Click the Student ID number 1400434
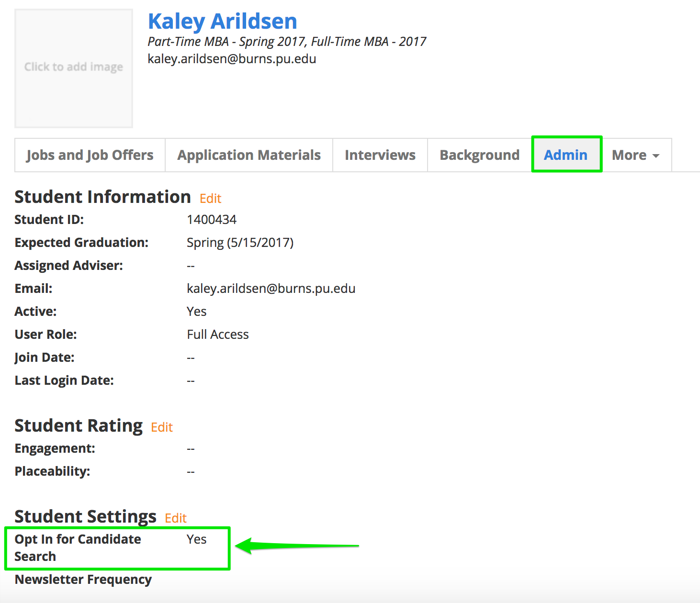 [x=212, y=220]
